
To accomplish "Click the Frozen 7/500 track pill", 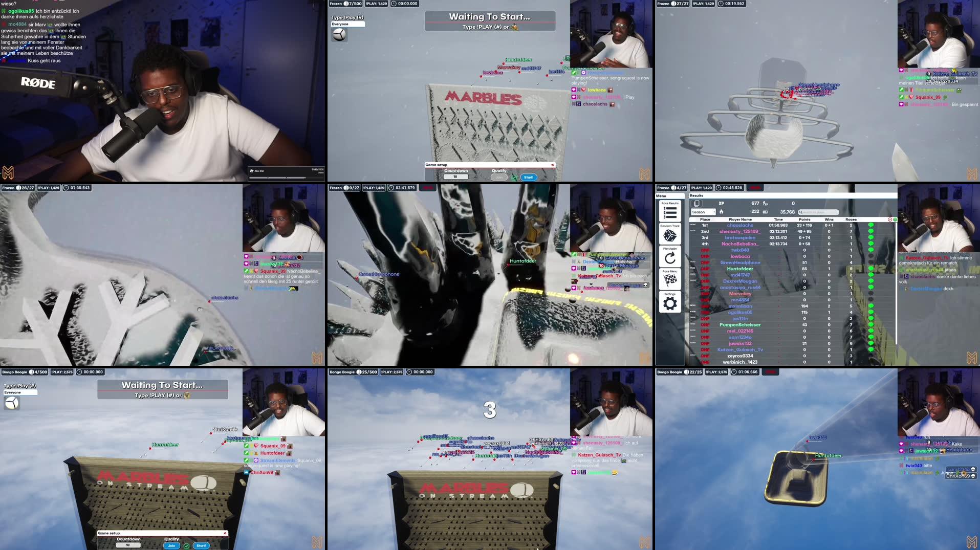I will pos(345,4).
